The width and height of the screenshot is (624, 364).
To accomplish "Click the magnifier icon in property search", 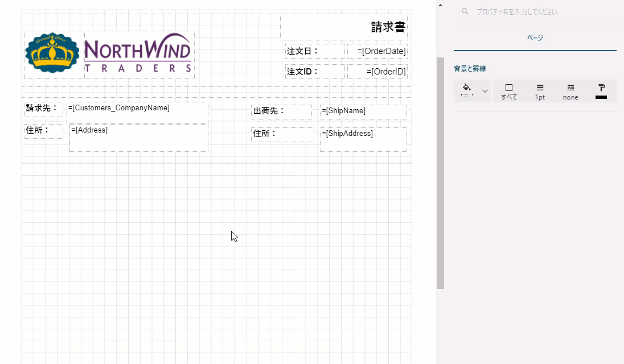I will tap(465, 11).
